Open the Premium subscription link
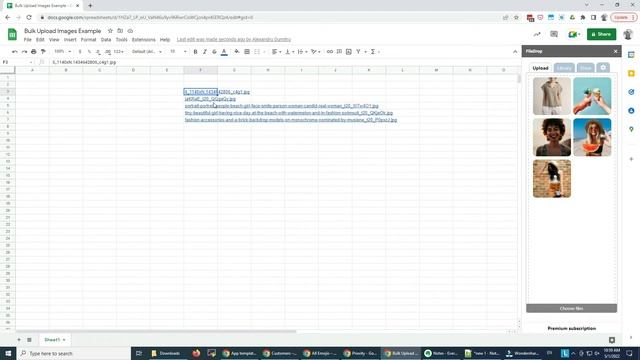 pyautogui.click(x=571, y=328)
